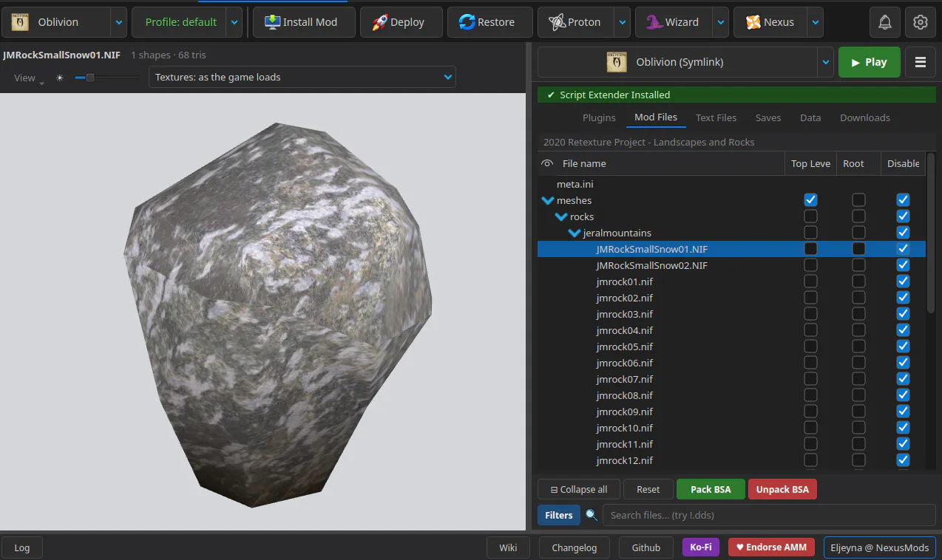
Task: Click the Restore button
Action: [490, 22]
